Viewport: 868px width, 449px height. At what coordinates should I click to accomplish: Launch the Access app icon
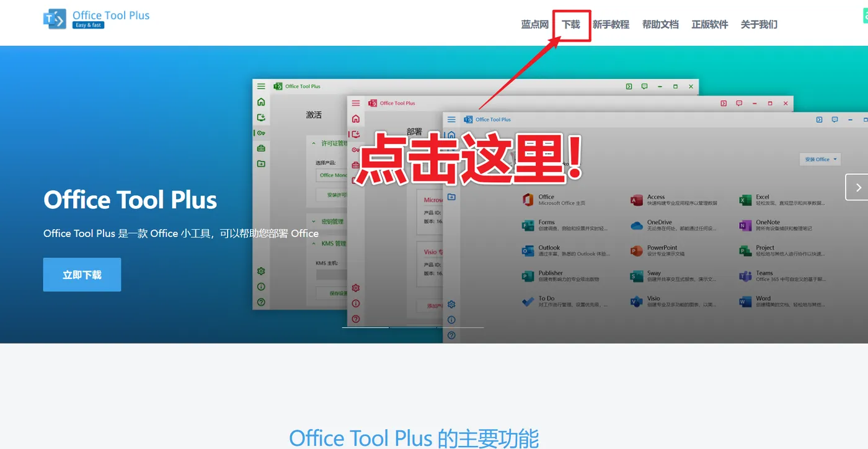[637, 200]
